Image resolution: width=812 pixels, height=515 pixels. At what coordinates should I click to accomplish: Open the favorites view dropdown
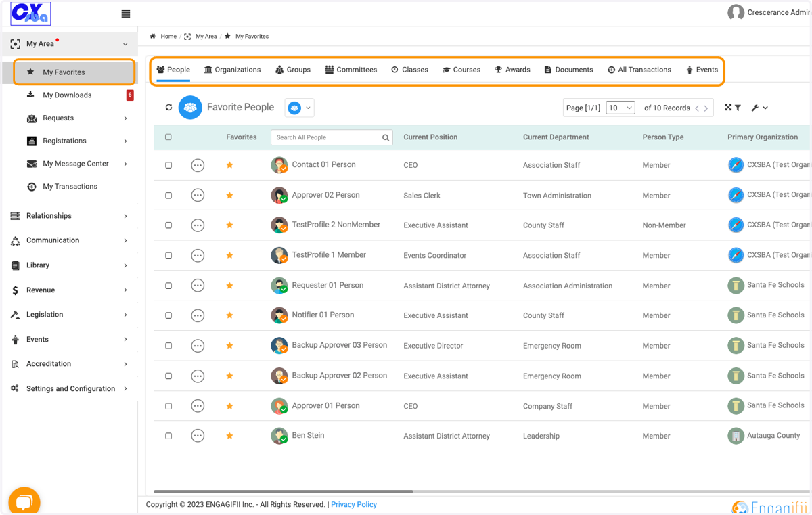tap(300, 108)
